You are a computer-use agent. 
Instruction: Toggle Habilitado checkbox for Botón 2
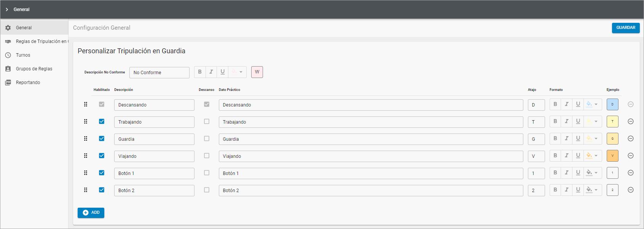pyautogui.click(x=102, y=190)
